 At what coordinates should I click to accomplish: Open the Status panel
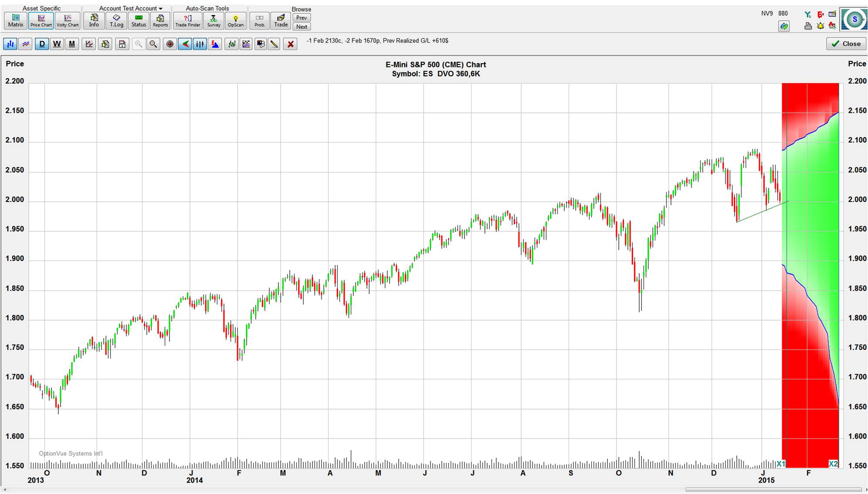[x=139, y=20]
